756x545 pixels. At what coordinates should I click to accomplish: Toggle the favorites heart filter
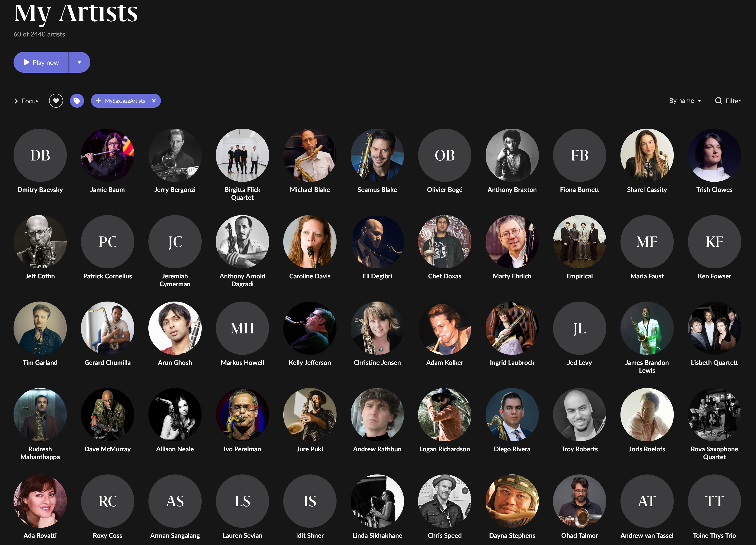pos(56,101)
